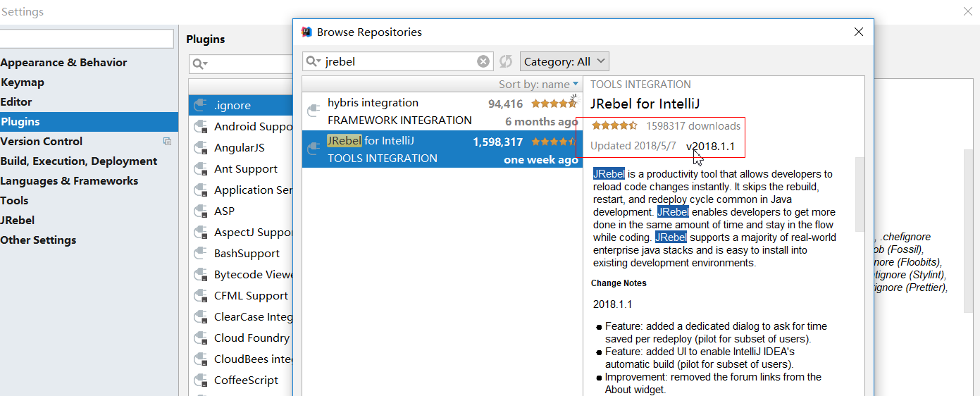
Task: Click the AngularJS plugin icon
Action: (x=201, y=148)
